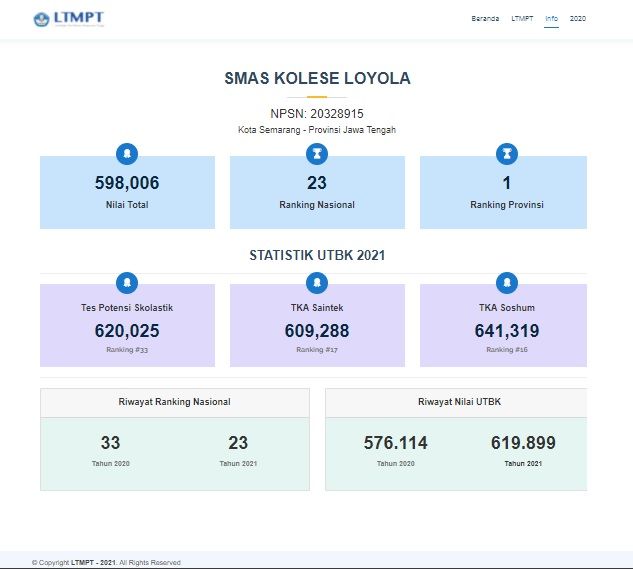Click the Tes Potensi Skolastik label
633x569 pixels.
click(x=127, y=308)
